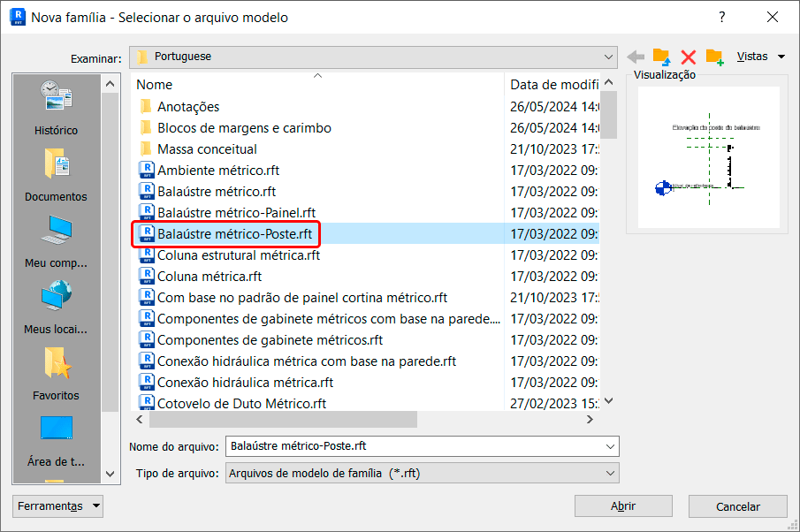Open Histórico in the places sidebar

pyautogui.click(x=56, y=107)
